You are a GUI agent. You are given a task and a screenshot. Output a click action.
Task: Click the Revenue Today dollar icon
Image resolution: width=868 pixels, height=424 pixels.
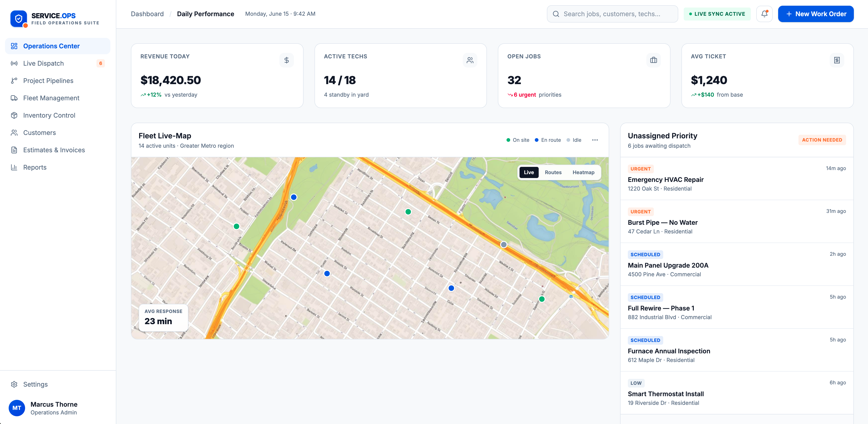click(x=286, y=60)
